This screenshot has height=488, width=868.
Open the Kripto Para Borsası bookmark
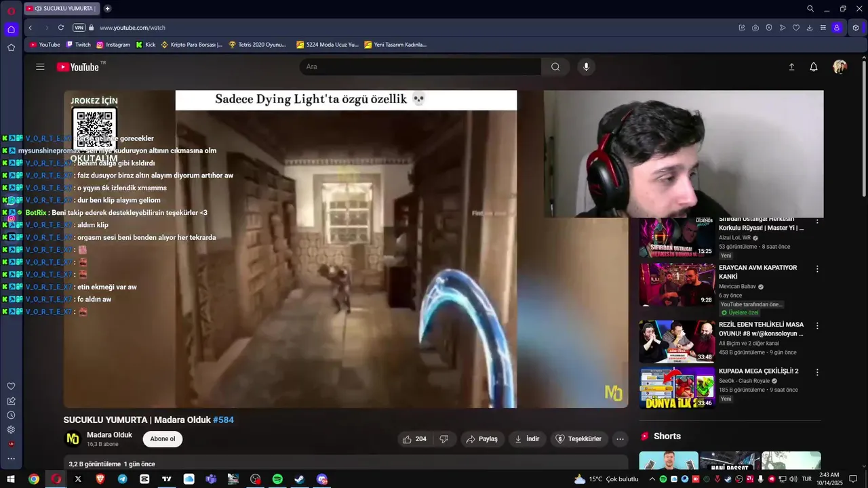[192, 45]
